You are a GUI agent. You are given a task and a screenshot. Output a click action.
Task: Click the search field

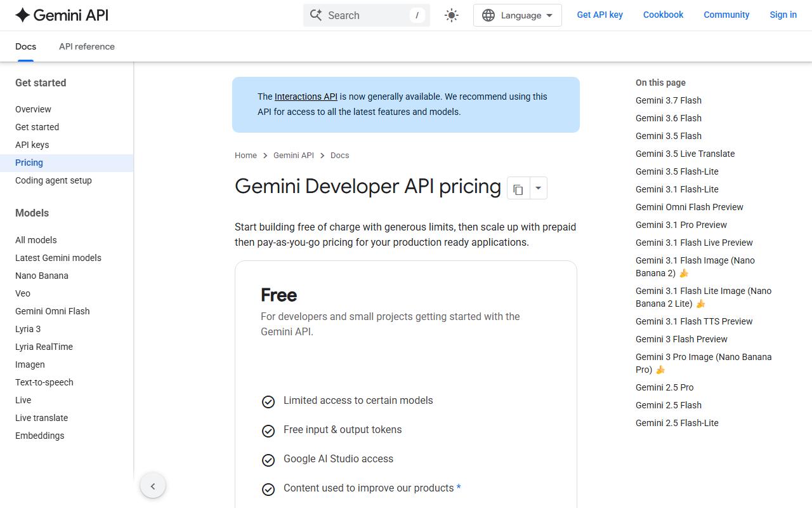point(367,15)
